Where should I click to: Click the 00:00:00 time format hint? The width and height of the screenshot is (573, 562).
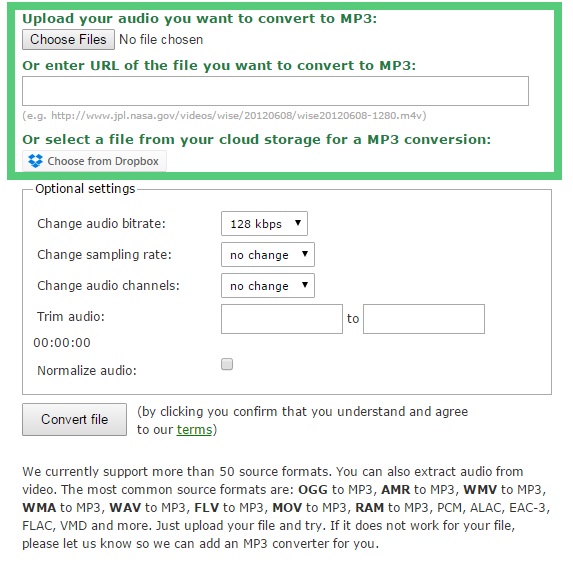click(x=62, y=343)
